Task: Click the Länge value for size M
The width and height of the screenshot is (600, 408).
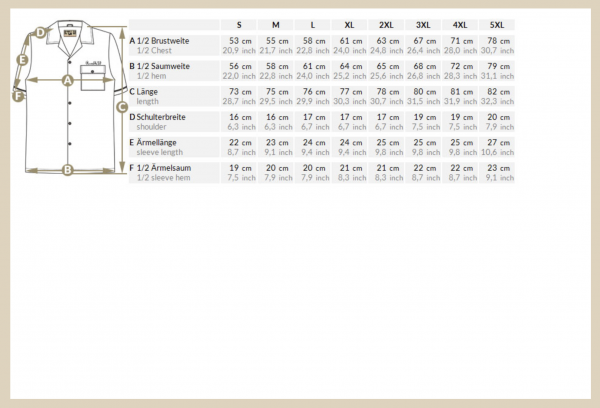Action: (275, 91)
